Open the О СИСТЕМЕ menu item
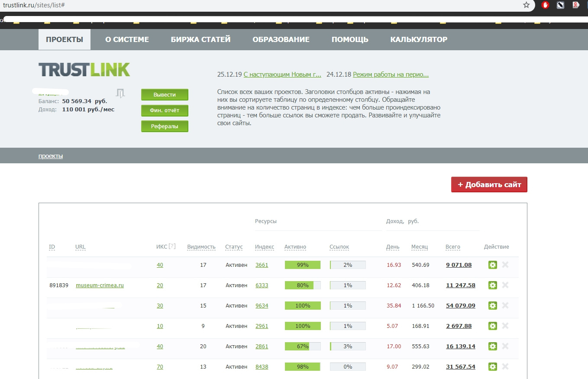 point(127,39)
